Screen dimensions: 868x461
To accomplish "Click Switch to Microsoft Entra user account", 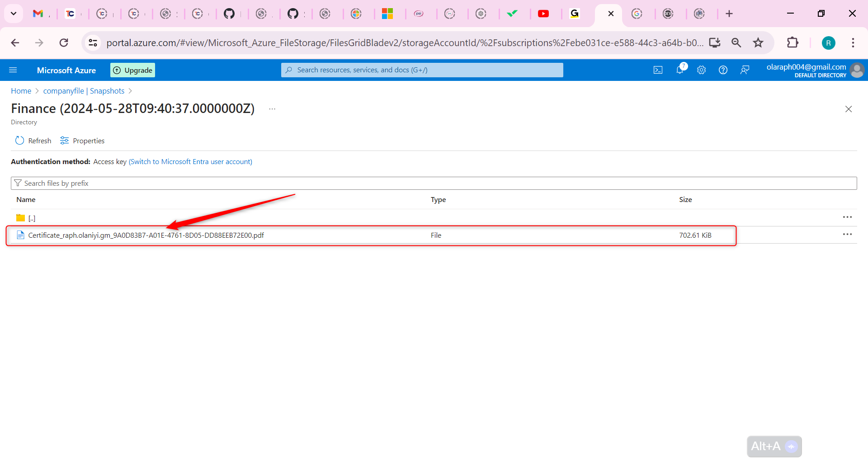I will pos(190,161).
